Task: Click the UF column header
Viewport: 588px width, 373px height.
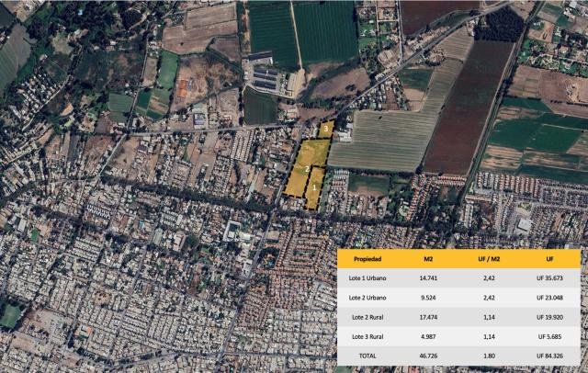Action: pyautogui.click(x=549, y=259)
